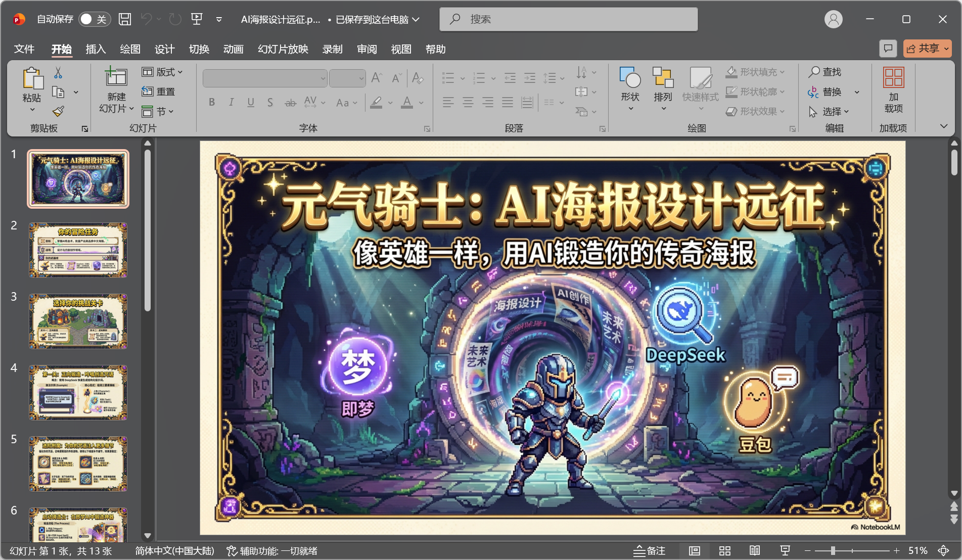Click the 备注 notes button
The width and height of the screenshot is (962, 560).
tap(650, 550)
